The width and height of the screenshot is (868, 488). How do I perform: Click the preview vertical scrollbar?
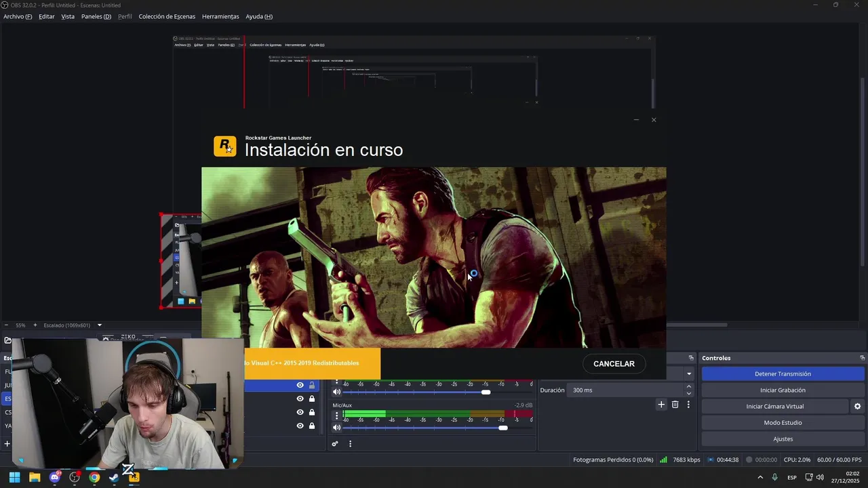coord(863,172)
